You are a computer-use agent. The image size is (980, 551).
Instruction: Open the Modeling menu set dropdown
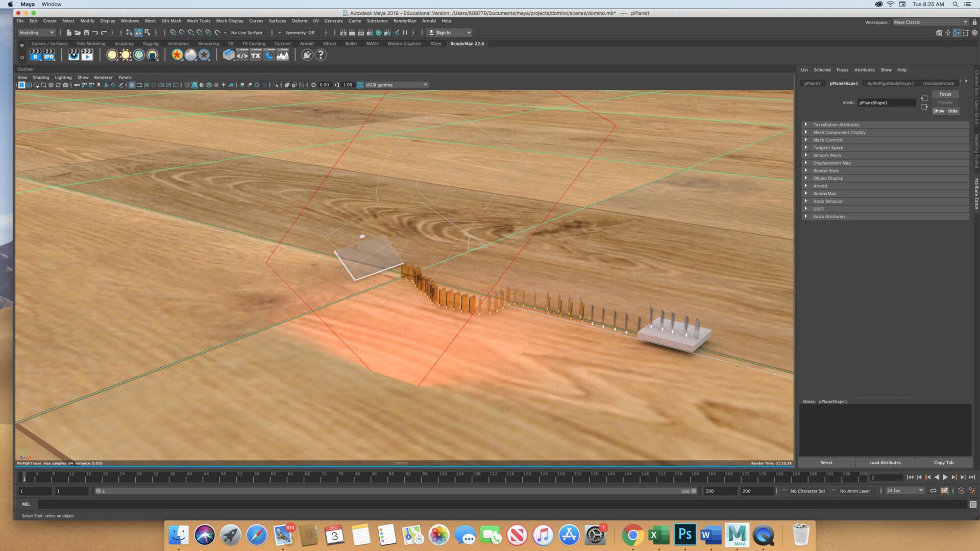[36, 33]
